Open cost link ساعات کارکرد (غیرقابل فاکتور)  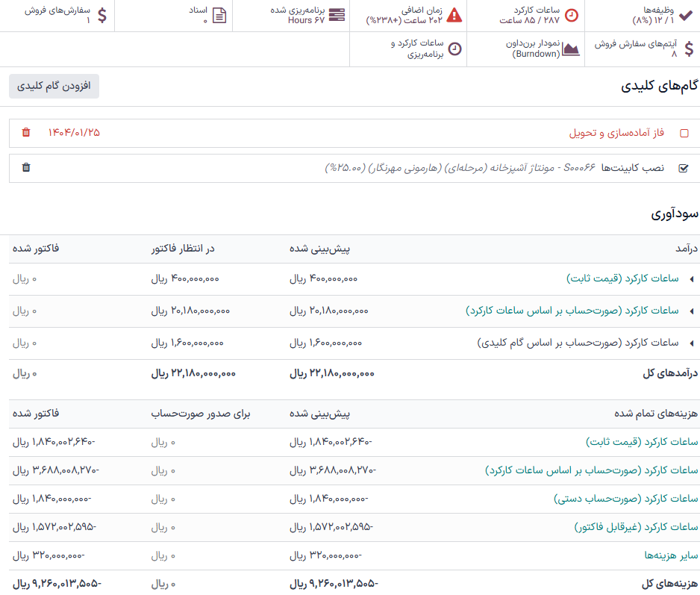[x=636, y=527]
